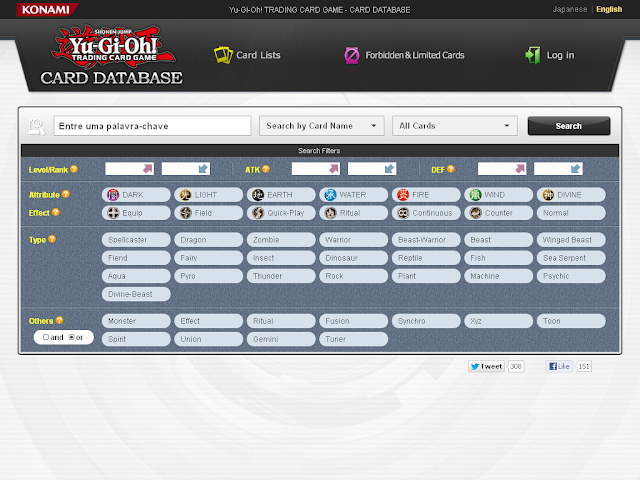Screen dimensions: 640x480
Task: Toggle the LIGHT attribute filter
Action: click(x=209, y=195)
